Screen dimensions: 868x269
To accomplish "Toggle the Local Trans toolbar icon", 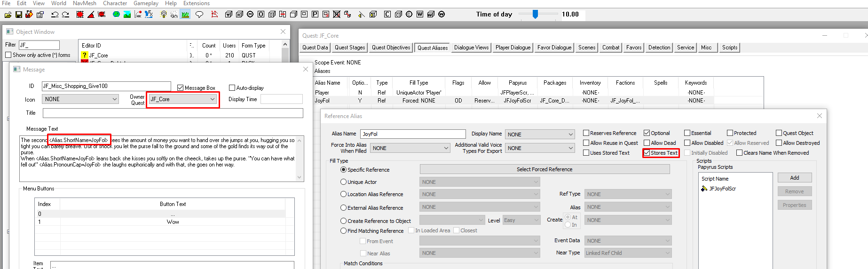I will click(x=102, y=15).
